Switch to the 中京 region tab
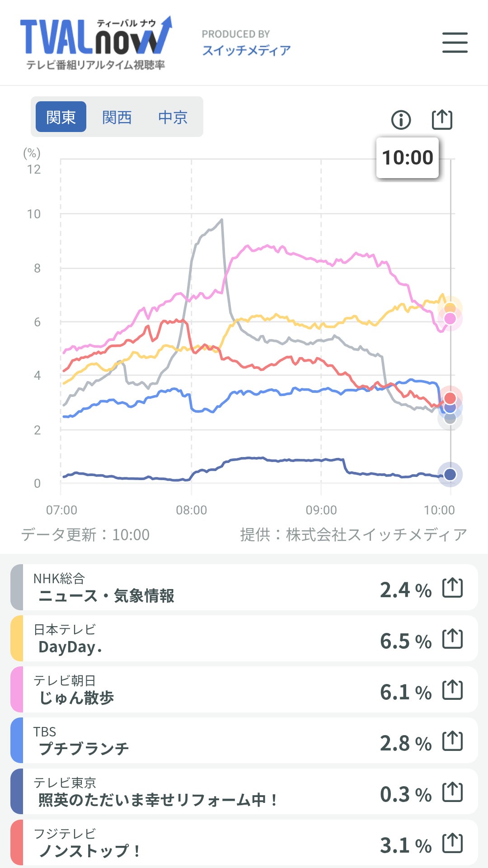 point(173,117)
